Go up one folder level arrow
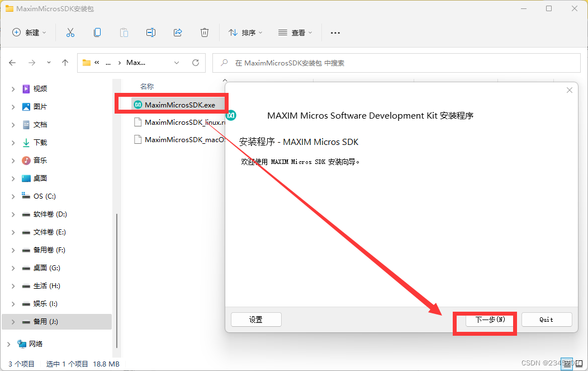Screen dimensions: 588x371 (65, 63)
